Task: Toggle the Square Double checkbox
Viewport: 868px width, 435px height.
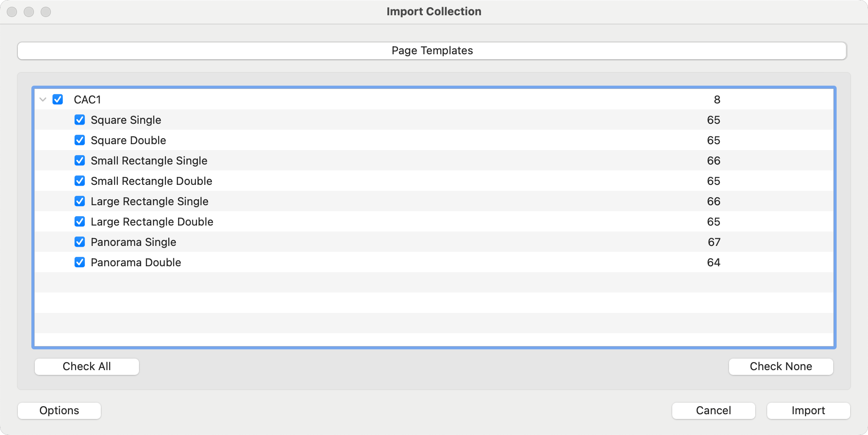Action: tap(80, 140)
